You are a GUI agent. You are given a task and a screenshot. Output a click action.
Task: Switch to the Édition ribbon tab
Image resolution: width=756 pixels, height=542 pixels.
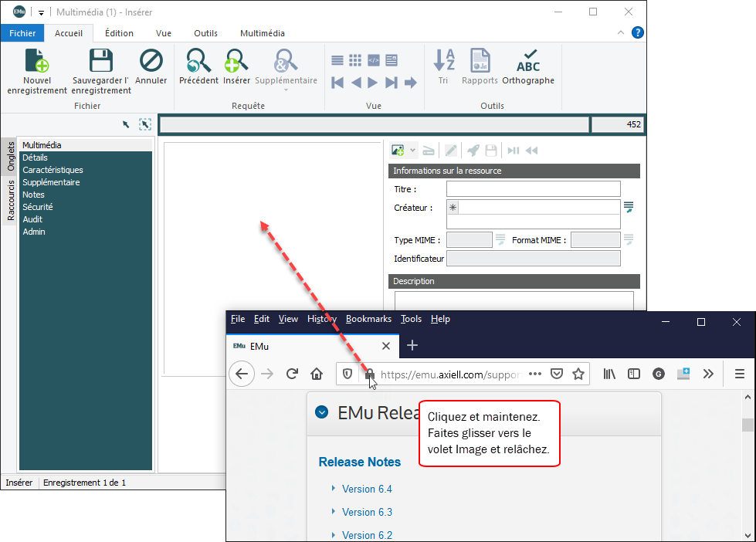[119, 33]
